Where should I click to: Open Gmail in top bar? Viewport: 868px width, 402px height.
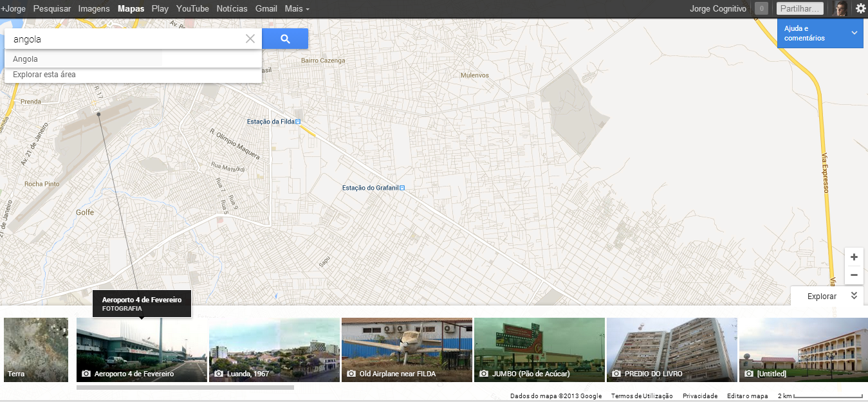pos(266,8)
